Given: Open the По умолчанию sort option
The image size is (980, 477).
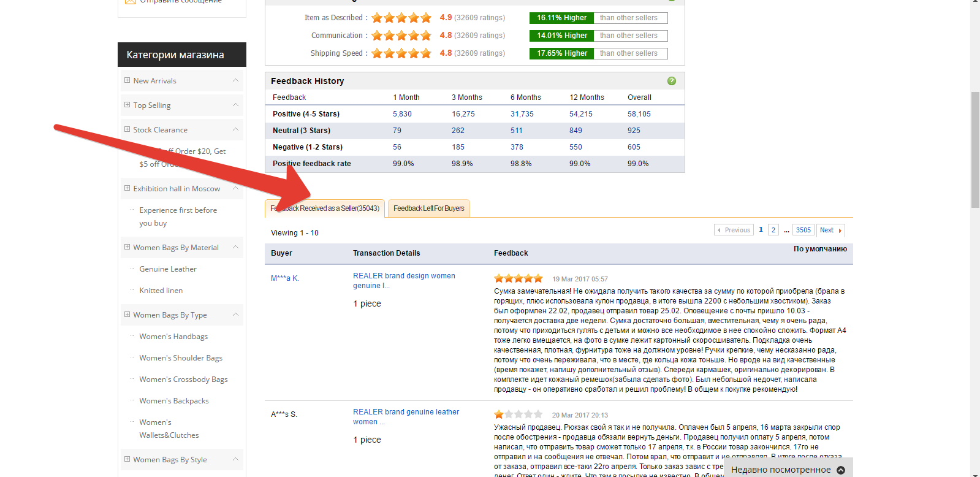Looking at the screenshot, I should coord(820,249).
